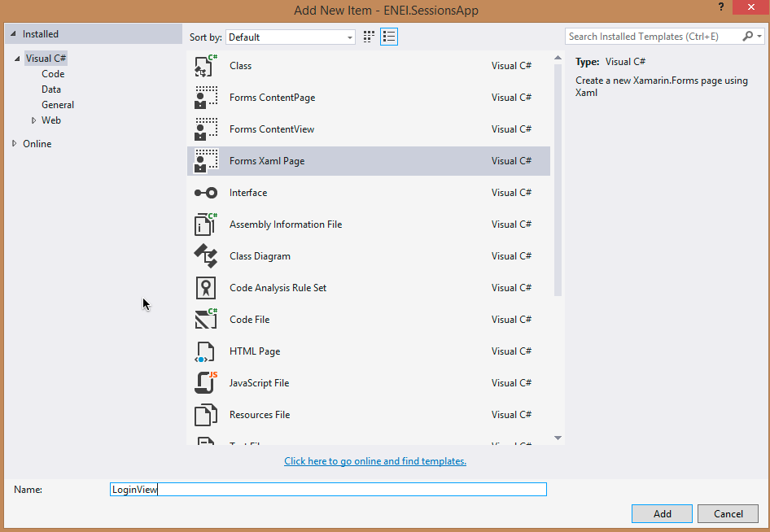
Task: Select the Resources File label
Action: 260,415
